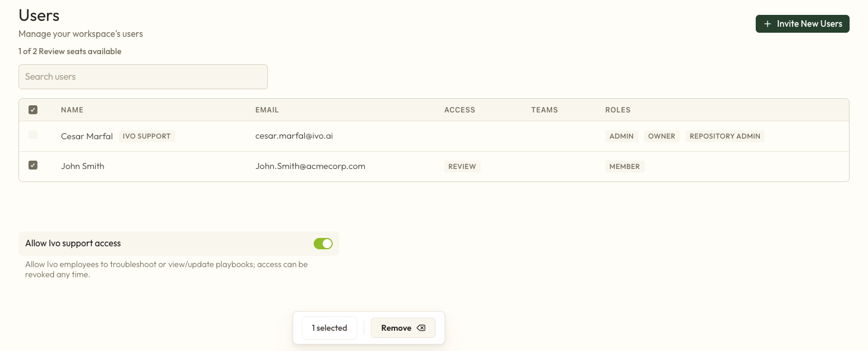Disable the Allow Ivo support access switch
Image resolution: width=868 pixels, height=351 pixels.
click(323, 243)
